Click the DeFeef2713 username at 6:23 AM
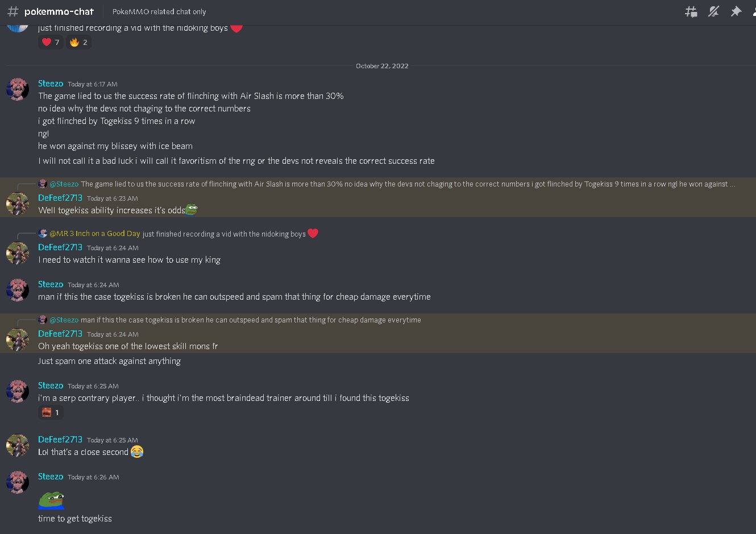The width and height of the screenshot is (756, 534). click(x=60, y=198)
